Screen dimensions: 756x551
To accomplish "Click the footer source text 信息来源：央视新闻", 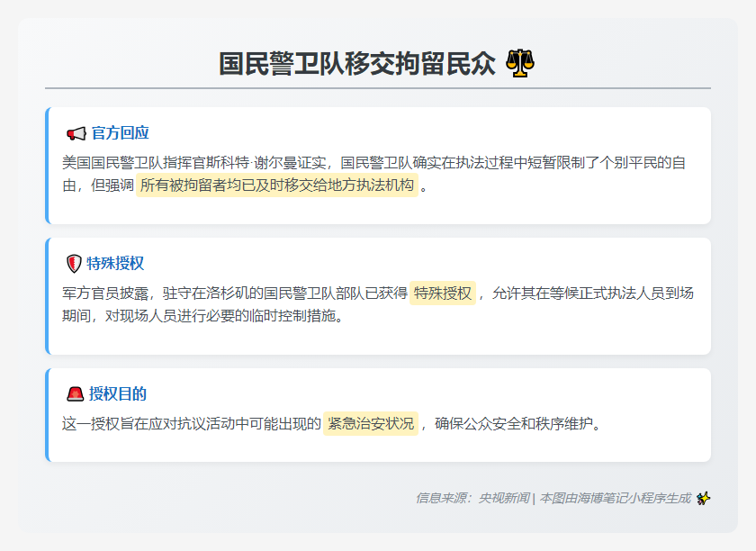I will pos(473,498).
